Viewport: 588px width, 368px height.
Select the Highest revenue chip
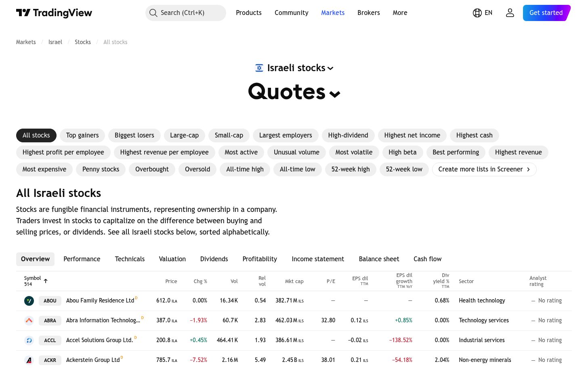[x=519, y=152]
